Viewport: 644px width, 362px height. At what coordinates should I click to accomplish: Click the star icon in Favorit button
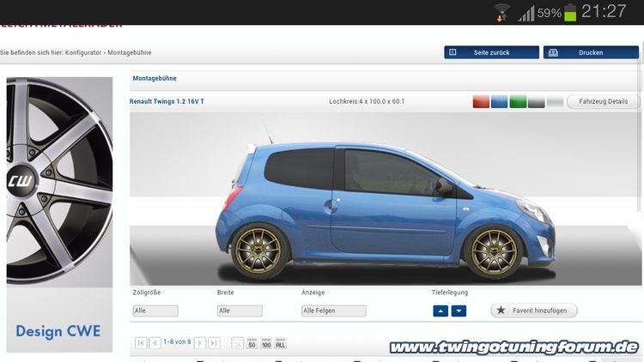pos(501,310)
